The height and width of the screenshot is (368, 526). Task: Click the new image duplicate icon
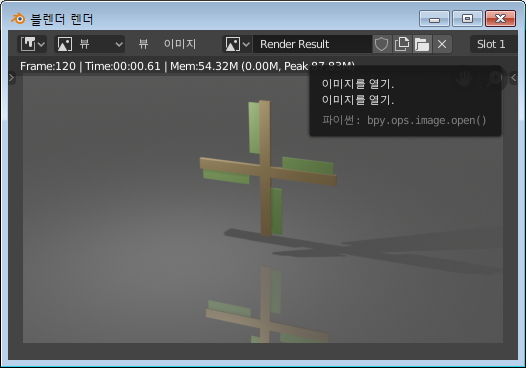coord(402,44)
